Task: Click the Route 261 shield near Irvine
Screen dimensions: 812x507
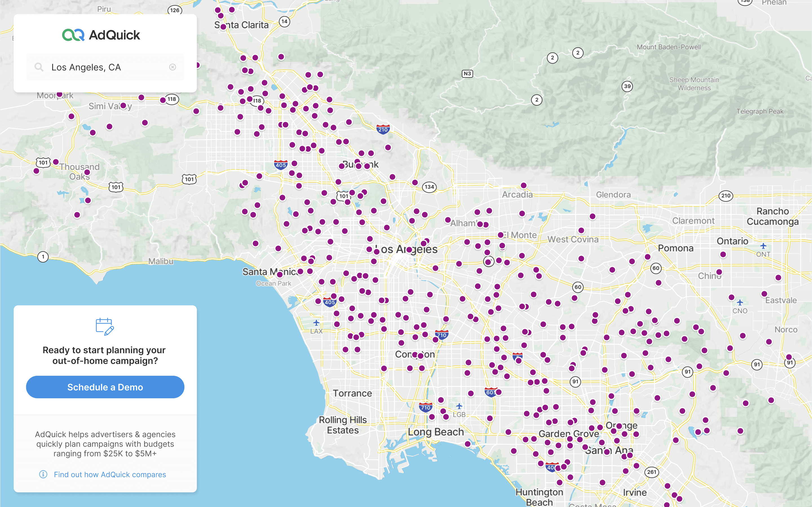Action: 652,472
